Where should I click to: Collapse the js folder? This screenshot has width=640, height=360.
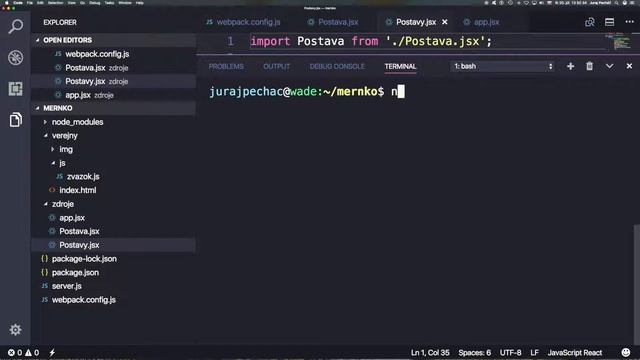coord(53,163)
